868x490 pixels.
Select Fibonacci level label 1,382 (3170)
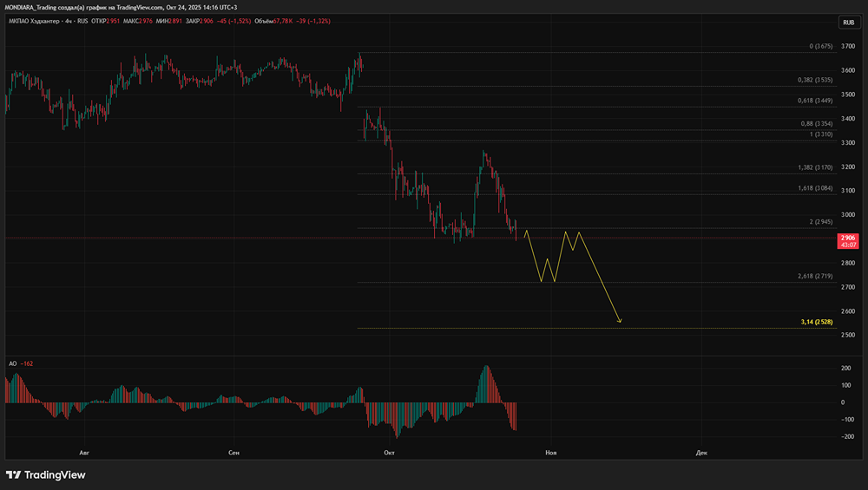pos(815,167)
